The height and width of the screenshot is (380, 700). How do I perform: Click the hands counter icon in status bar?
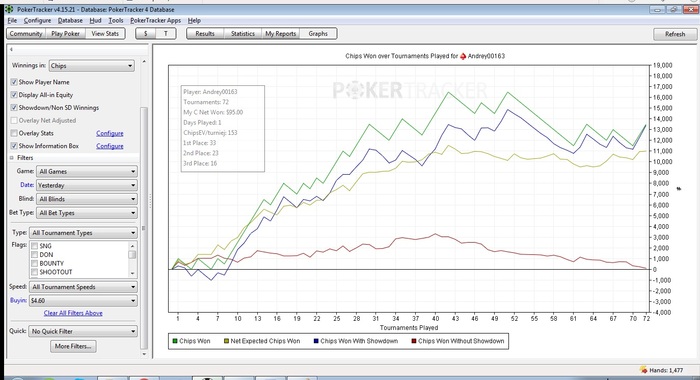click(643, 370)
